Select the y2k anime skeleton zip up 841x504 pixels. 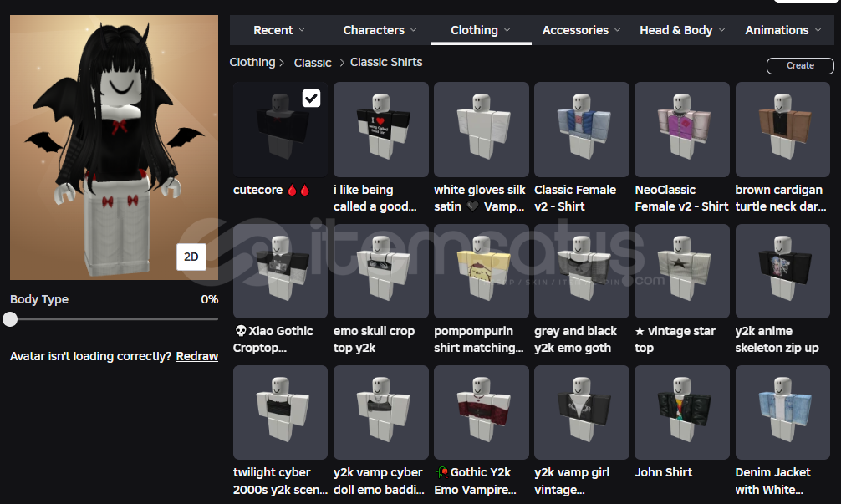[782, 272]
